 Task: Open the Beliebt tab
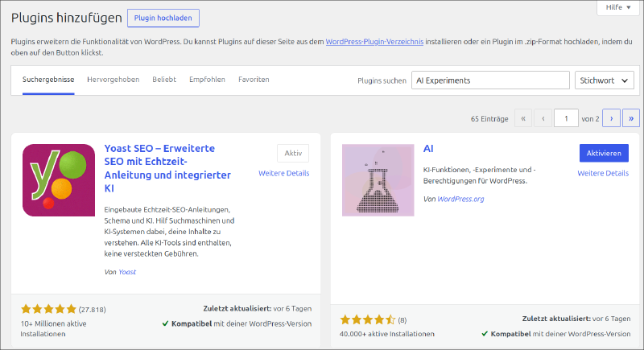pos(164,80)
